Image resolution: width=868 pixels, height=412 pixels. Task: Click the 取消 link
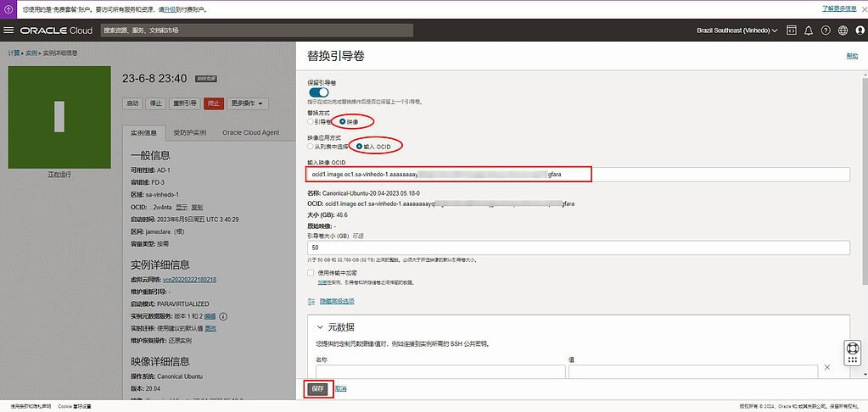pyautogui.click(x=340, y=388)
